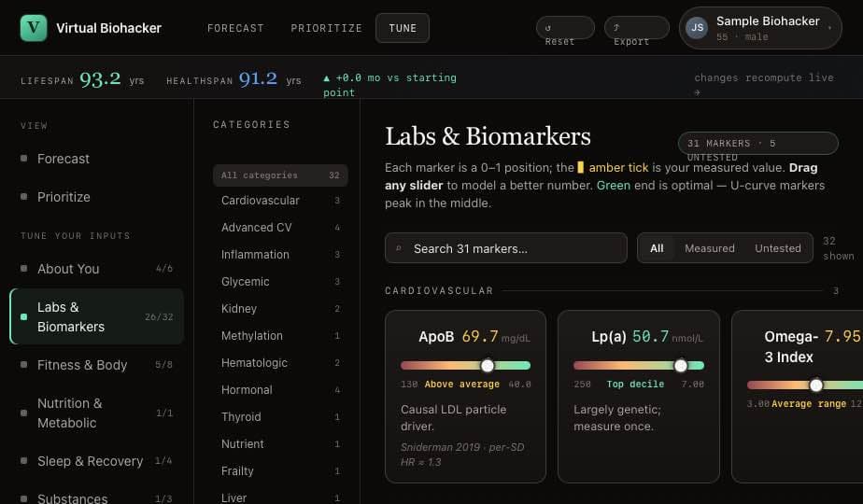Filter by Glycemic category

280,281
